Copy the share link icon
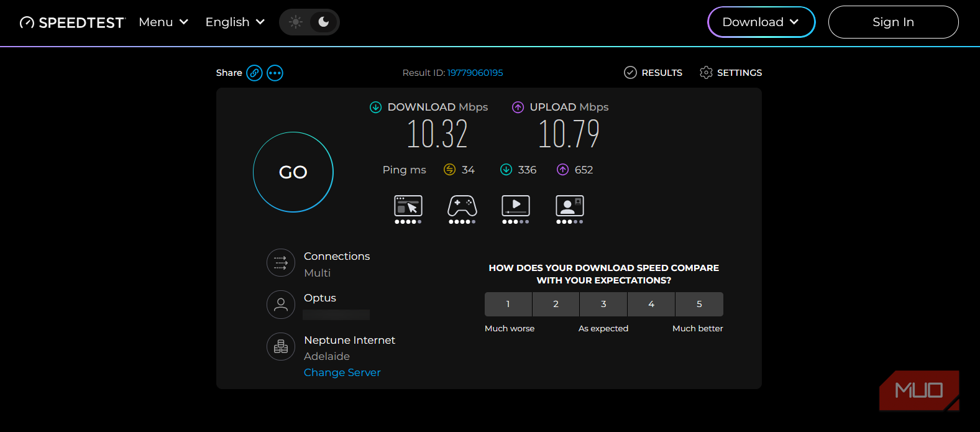This screenshot has width=980, height=432. pyautogui.click(x=254, y=73)
